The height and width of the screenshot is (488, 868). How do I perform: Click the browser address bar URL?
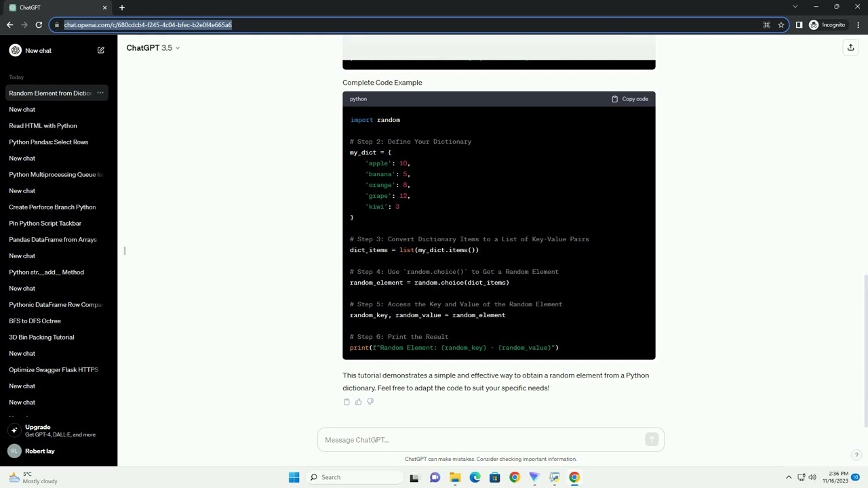(148, 25)
